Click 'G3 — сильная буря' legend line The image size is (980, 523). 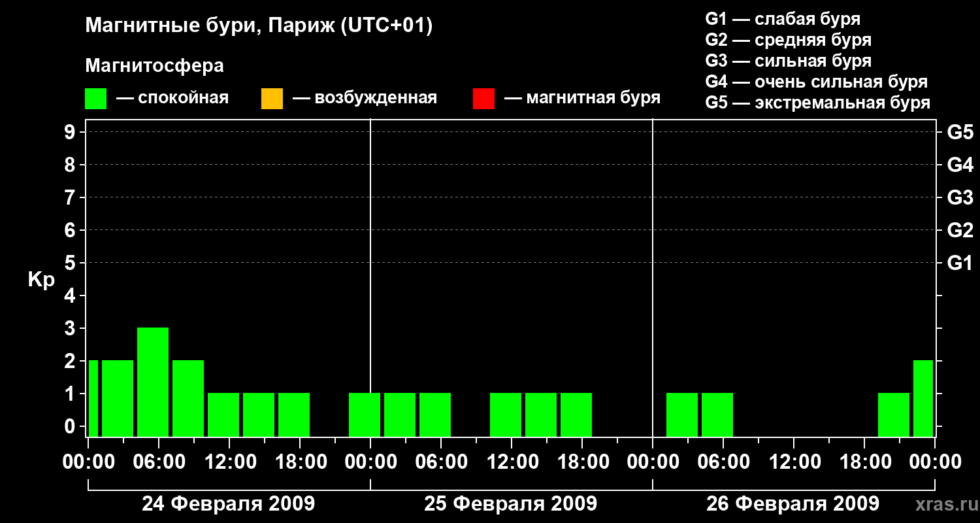click(x=789, y=61)
